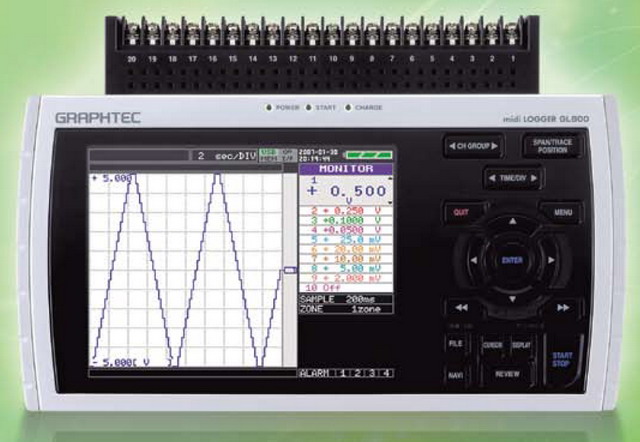Select alarm indicator 1
The width and height of the screenshot is (640, 442).
343,373
